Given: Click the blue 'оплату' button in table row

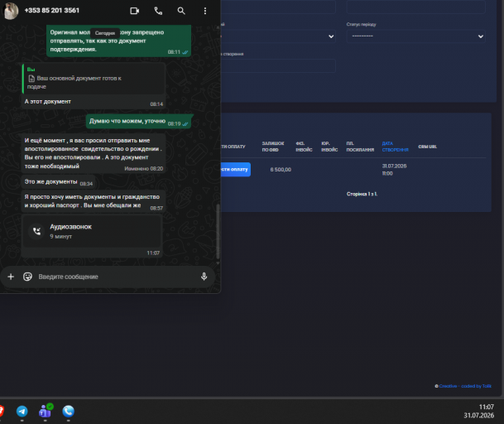Looking at the screenshot, I should (236, 170).
